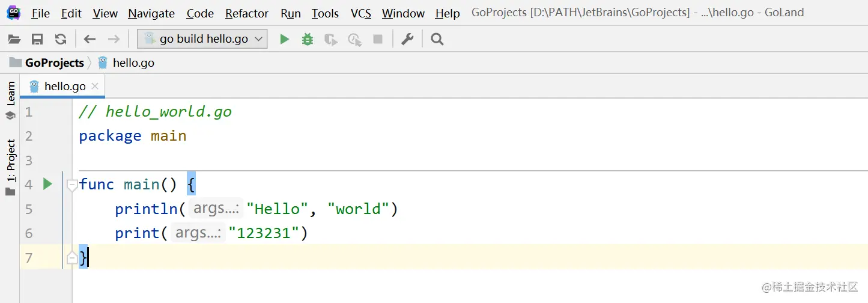Screen dimensions: 868x303
Task: Open the Refactor menu
Action: click(x=247, y=13)
